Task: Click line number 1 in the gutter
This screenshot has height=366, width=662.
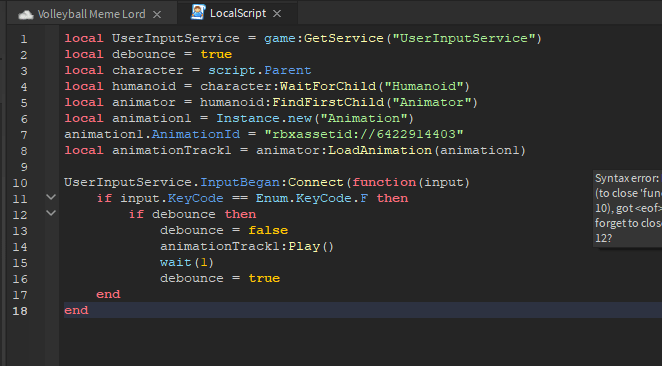Action: click(x=24, y=39)
